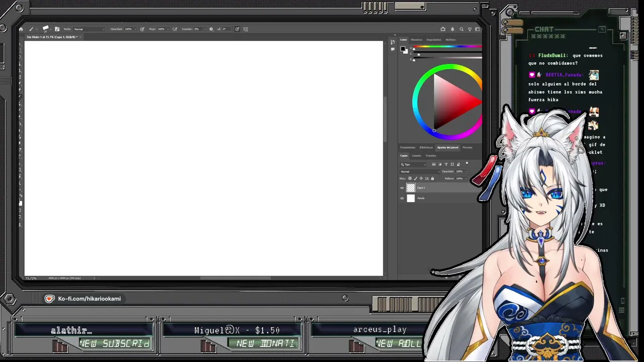Image resolution: width=644 pixels, height=362 pixels.
Task: Switch to the Color panel tab
Action: [x=404, y=40]
